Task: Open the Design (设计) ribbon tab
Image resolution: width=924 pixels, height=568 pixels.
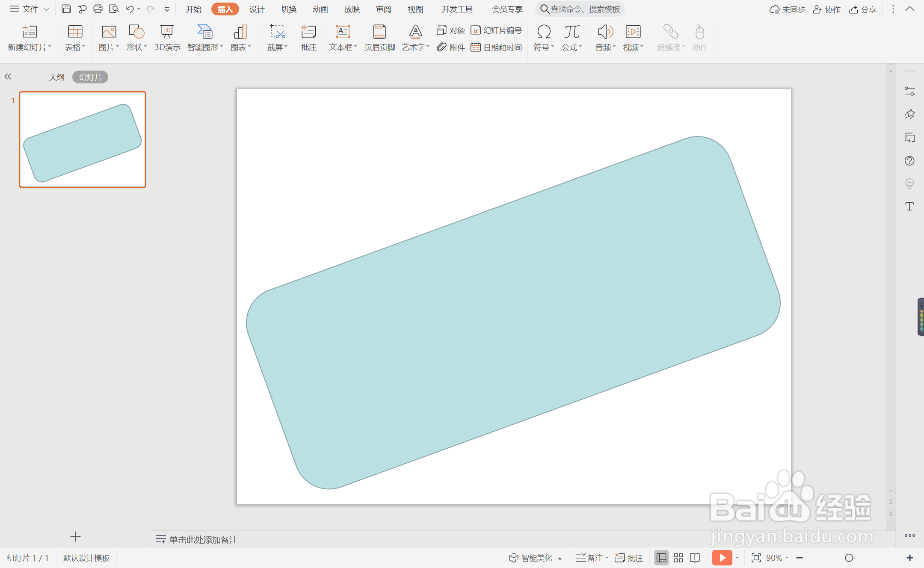Action: (x=257, y=9)
